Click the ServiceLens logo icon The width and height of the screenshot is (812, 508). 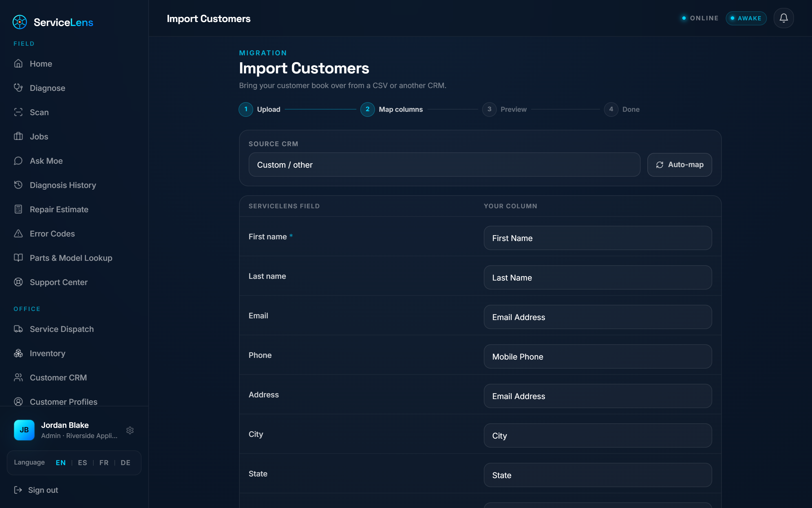(20, 22)
